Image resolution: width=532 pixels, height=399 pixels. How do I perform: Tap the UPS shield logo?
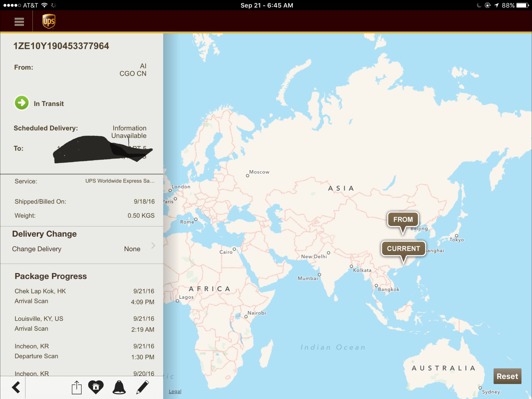tap(49, 21)
